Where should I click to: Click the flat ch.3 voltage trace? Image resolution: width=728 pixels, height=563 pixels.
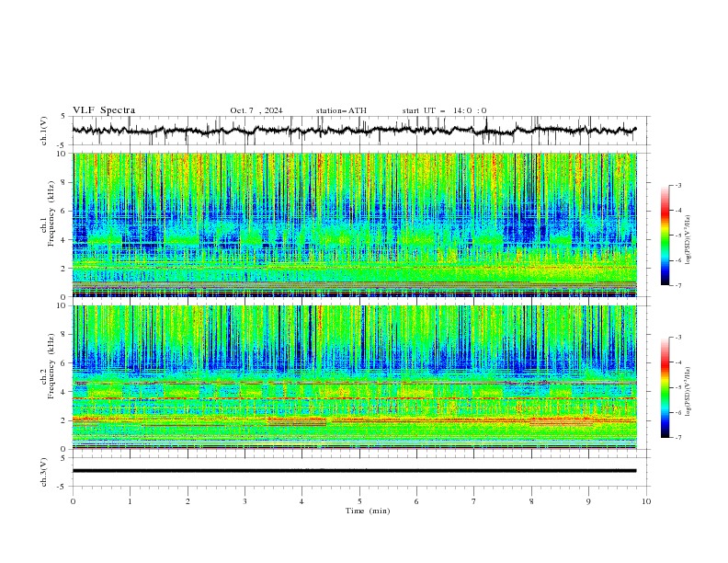[x=354, y=471]
